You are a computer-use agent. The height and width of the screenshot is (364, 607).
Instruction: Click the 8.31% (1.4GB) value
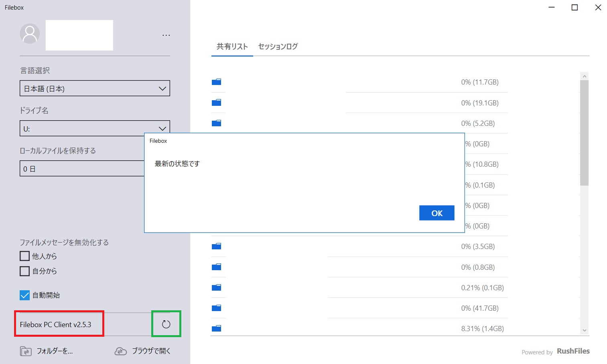tap(482, 329)
